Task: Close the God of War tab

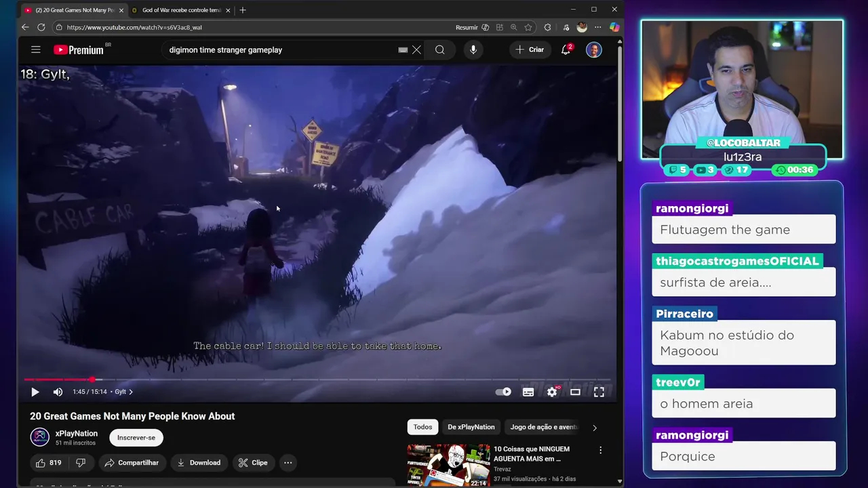Action: point(228,10)
